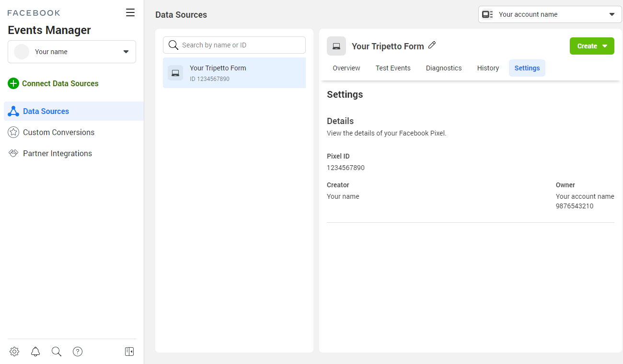Click the pencil icon to rename pixel

(x=432, y=45)
